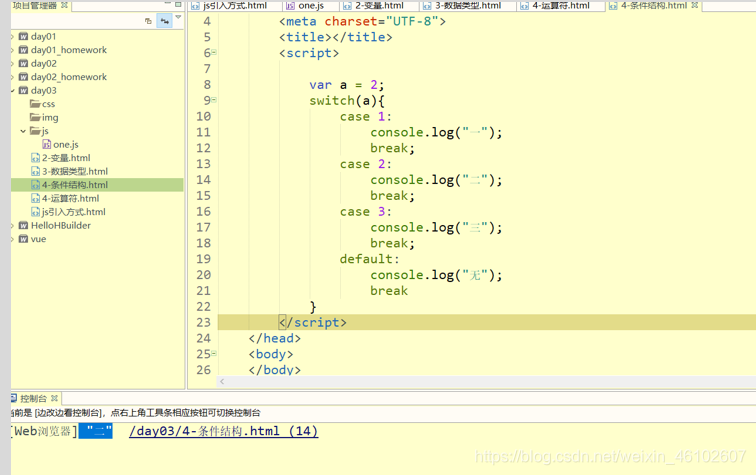Select highlighted 4-条件结构.html in the tree
This screenshot has height=475, width=756.
[97, 185]
